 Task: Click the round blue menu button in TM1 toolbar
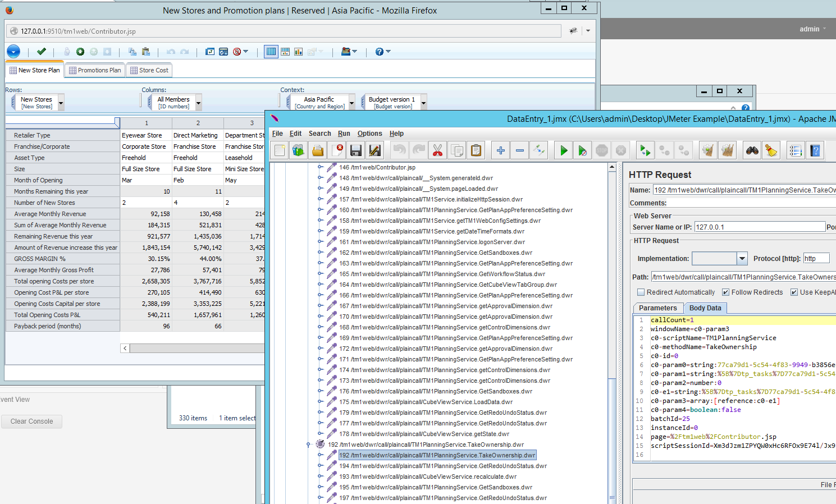coord(13,52)
